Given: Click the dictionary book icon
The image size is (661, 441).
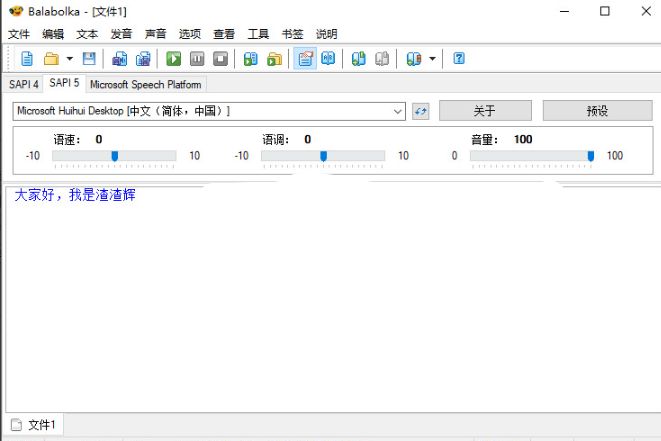Looking at the screenshot, I should tap(328, 58).
